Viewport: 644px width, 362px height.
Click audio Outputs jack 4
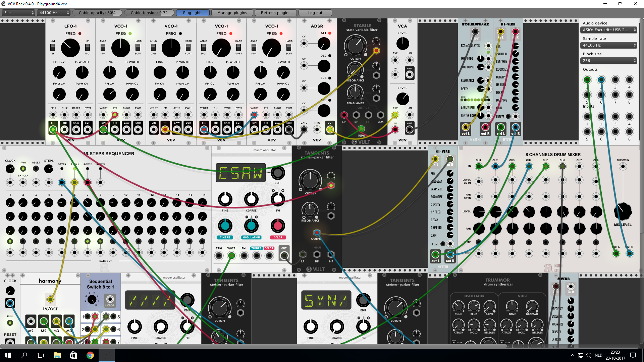(629, 79)
